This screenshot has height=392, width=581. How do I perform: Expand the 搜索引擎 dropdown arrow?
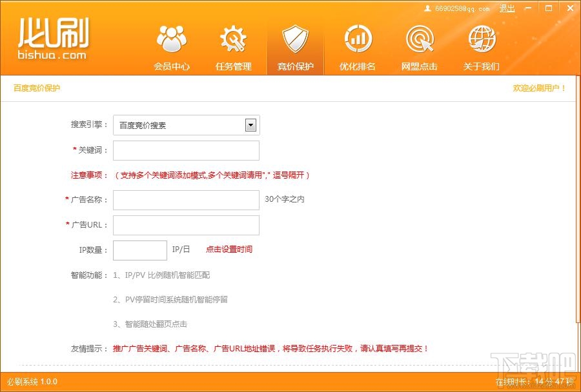click(x=251, y=125)
